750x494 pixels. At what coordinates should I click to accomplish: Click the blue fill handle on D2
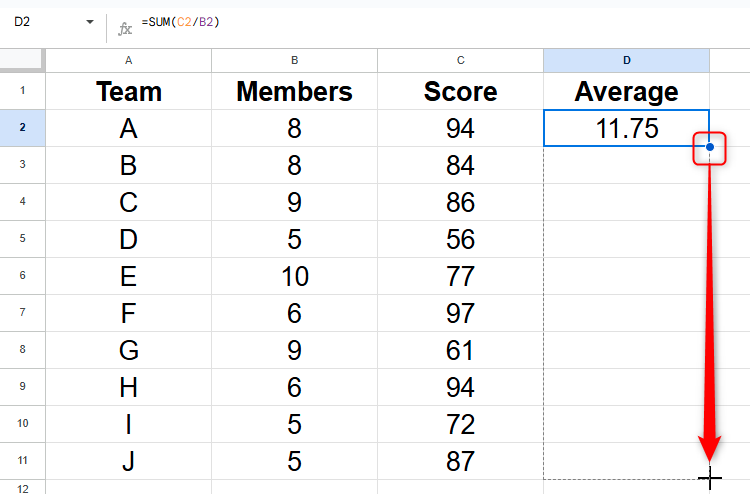(x=709, y=147)
